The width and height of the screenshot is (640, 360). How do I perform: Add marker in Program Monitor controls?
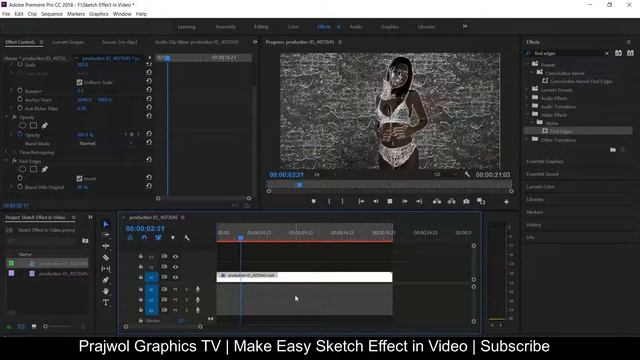pyautogui.click(x=313, y=202)
